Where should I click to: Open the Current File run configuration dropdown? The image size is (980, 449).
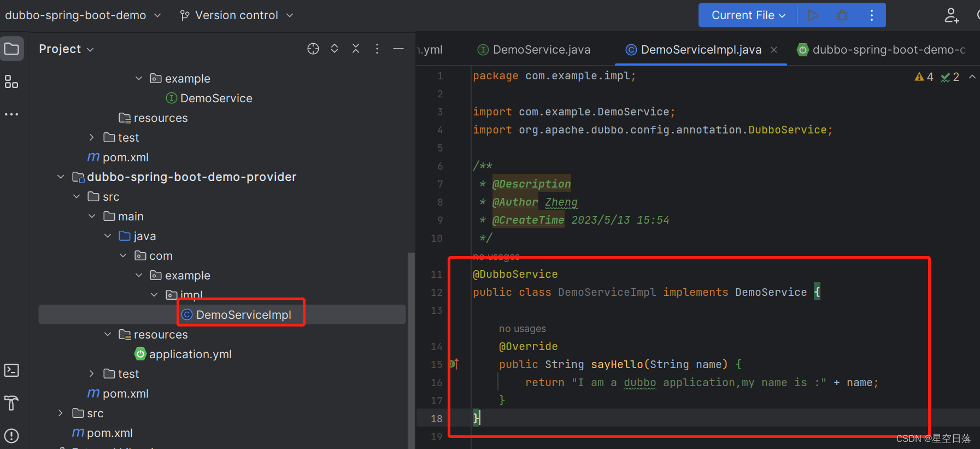click(x=748, y=15)
